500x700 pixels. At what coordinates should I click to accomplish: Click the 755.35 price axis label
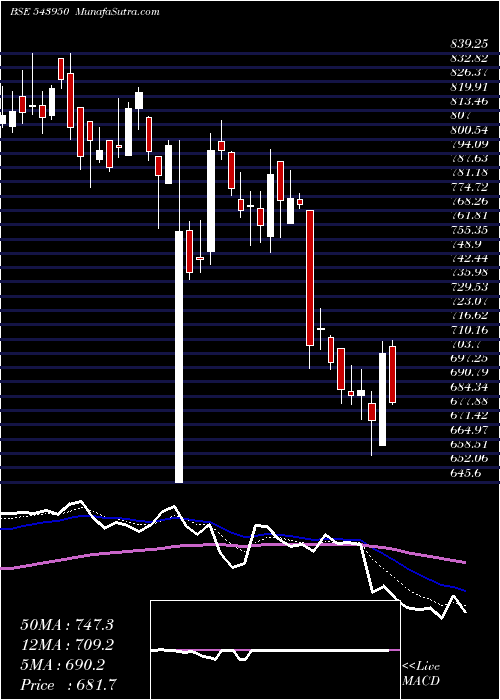(469, 230)
